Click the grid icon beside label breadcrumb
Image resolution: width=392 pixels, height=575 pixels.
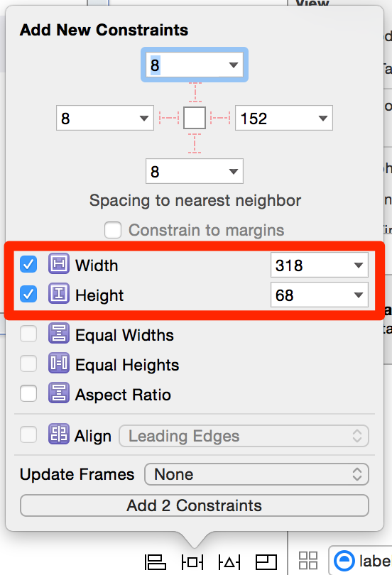click(308, 561)
